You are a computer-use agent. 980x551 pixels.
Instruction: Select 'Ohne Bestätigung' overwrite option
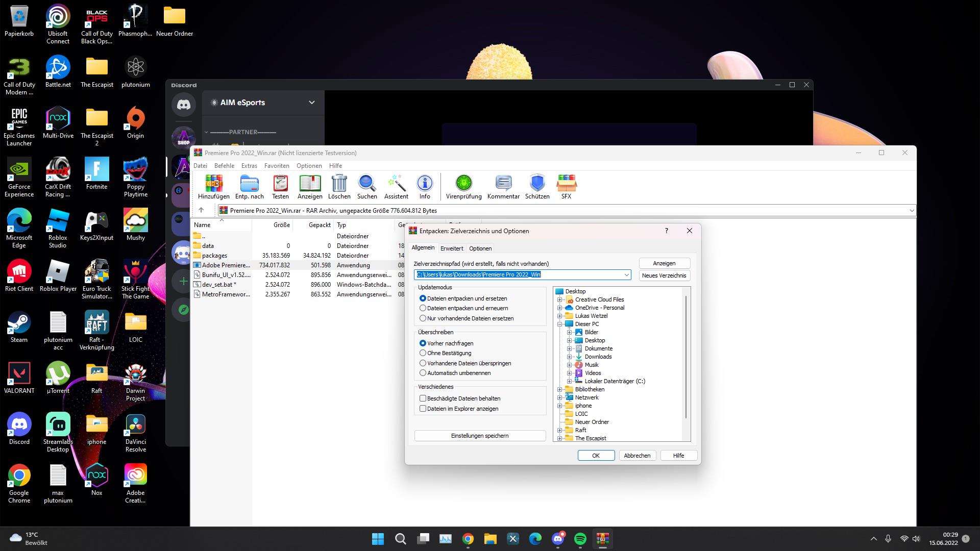tap(423, 353)
